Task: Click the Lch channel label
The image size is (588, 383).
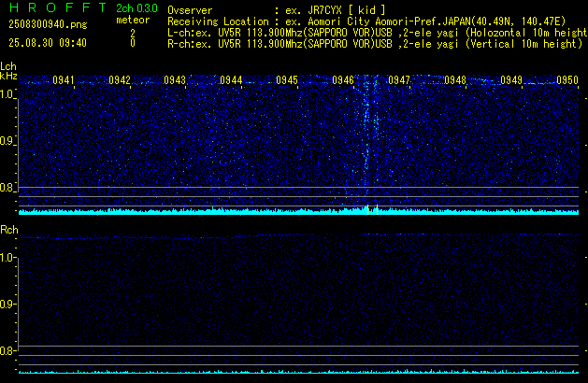Action: coord(8,66)
